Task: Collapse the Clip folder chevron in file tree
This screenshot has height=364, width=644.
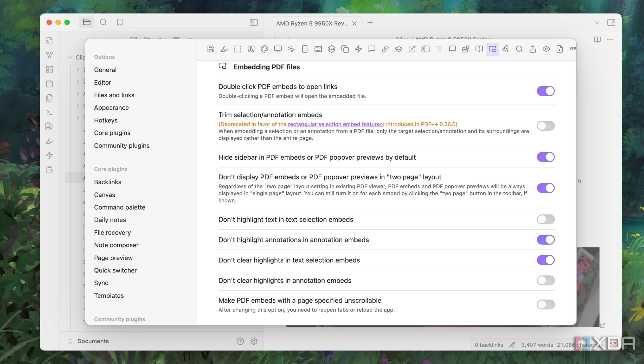Action: coord(70,57)
